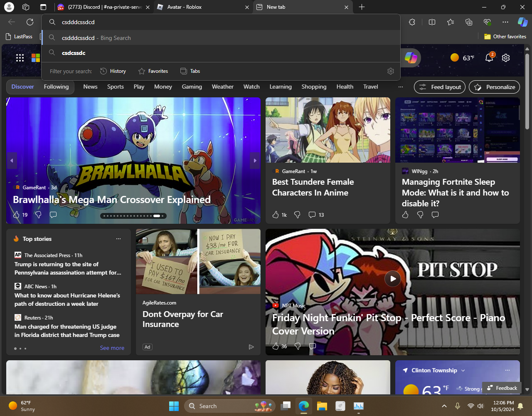Viewport: 532px width, 416px height.
Task: Click the refresh page icon
Action: [30, 22]
